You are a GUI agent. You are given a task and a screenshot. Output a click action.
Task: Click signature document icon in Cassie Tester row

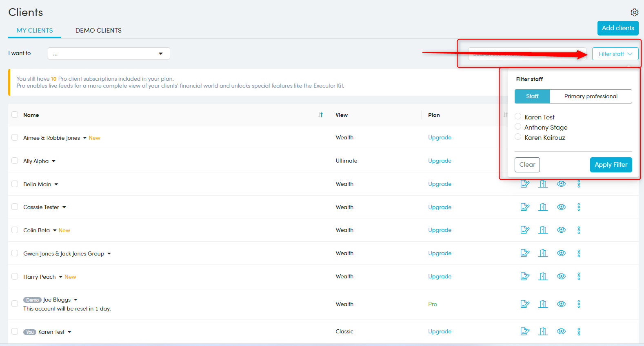pyautogui.click(x=525, y=207)
